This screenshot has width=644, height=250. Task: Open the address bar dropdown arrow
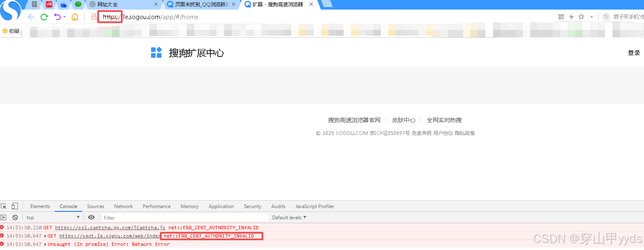pos(592,17)
